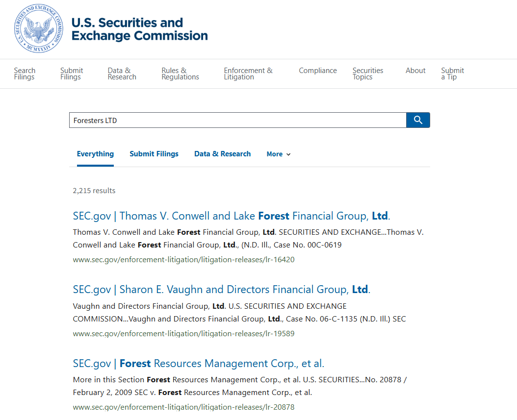Open the Securities Topics menu
Image resolution: width=517 pixels, height=420 pixels.
point(368,74)
